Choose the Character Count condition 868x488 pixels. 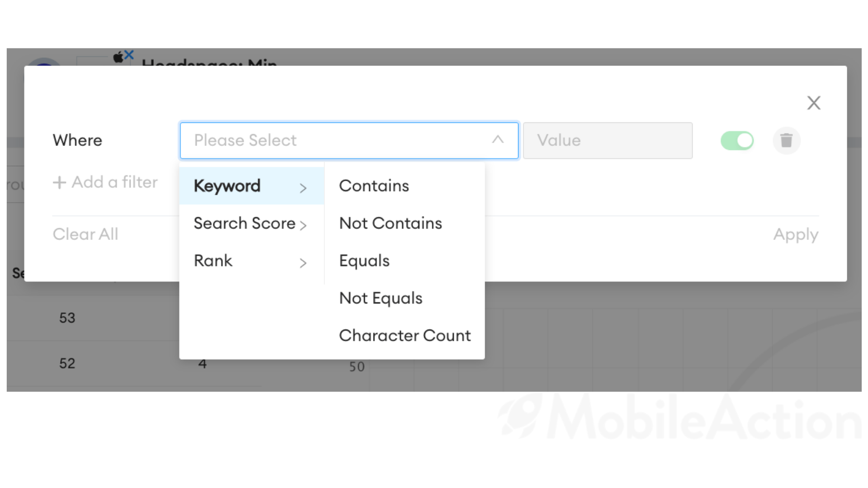(405, 336)
